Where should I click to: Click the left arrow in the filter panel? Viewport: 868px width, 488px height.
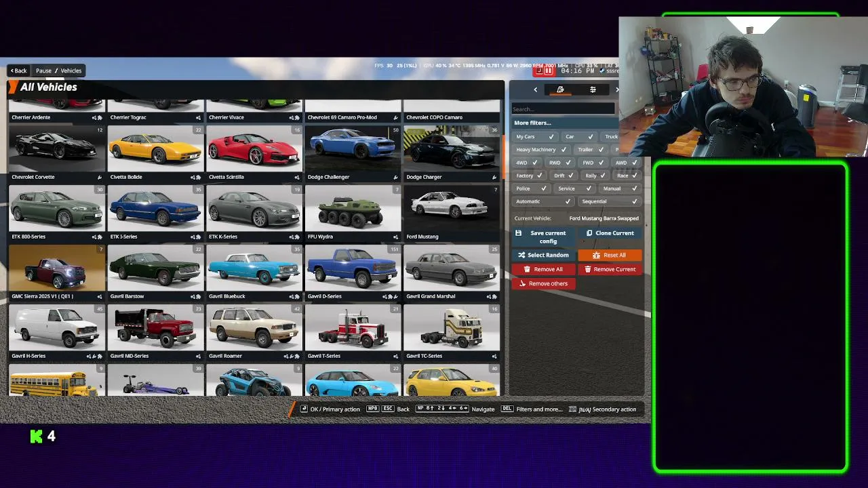coord(535,89)
